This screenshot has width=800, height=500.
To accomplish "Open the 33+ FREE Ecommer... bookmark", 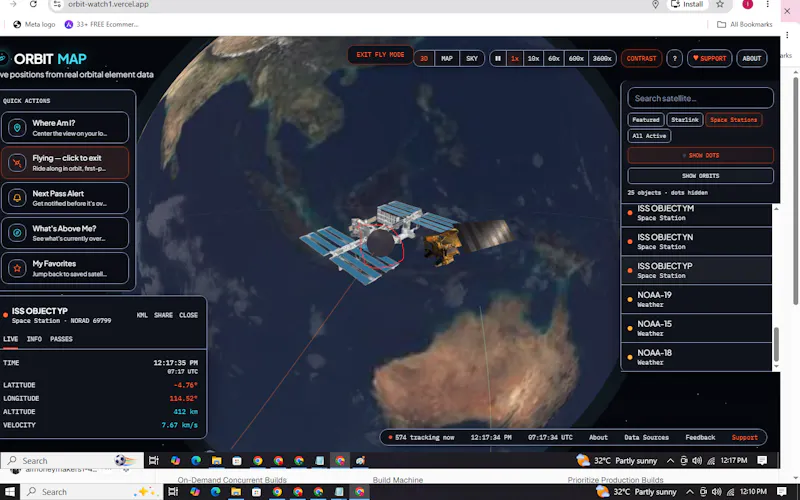I will [101, 24].
